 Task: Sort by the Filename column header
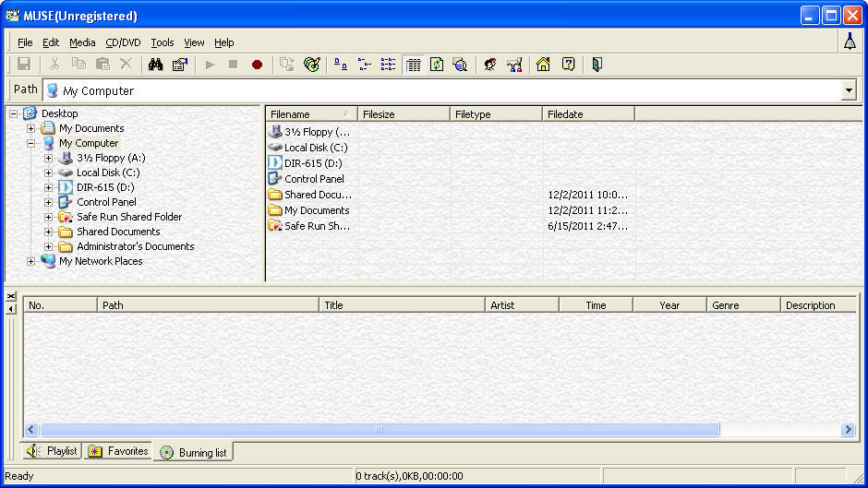click(311, 114)
